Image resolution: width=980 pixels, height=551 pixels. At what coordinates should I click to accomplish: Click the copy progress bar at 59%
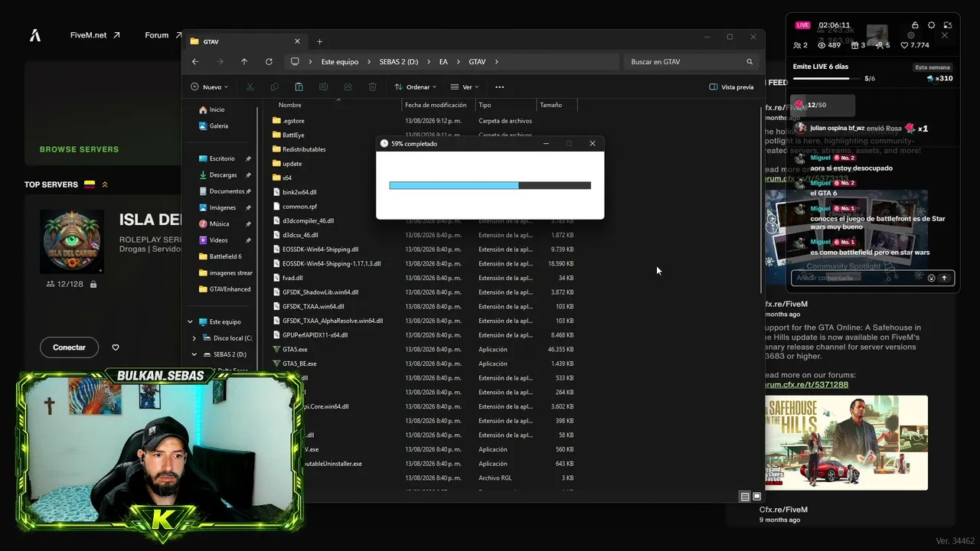click(x=490, y=185)
